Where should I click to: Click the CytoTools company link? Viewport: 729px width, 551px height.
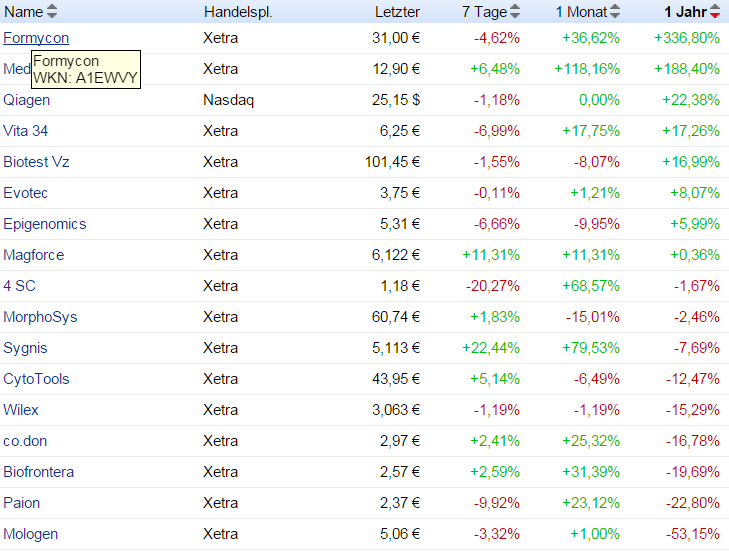37,379
